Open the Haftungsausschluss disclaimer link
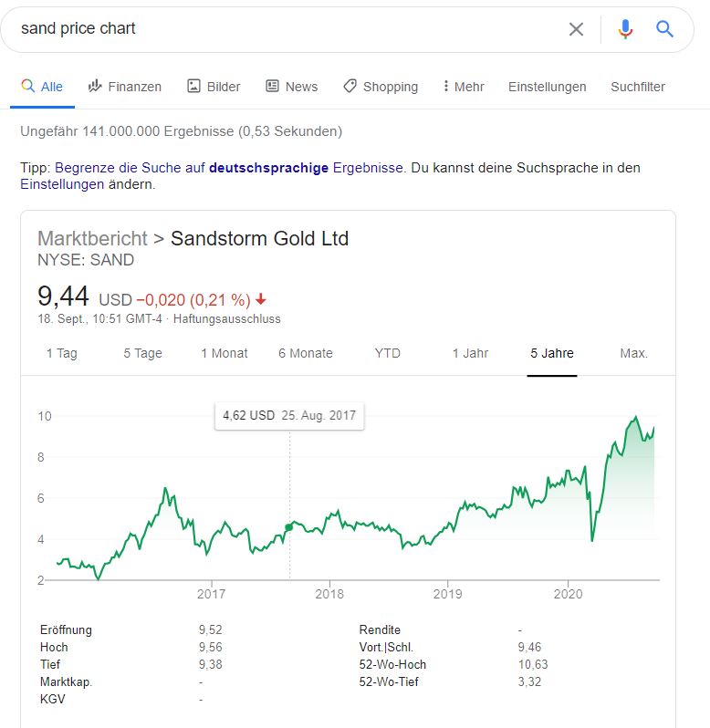Image resolution: width=710 pixels, height=728 pixels. [x=226, y=319]
